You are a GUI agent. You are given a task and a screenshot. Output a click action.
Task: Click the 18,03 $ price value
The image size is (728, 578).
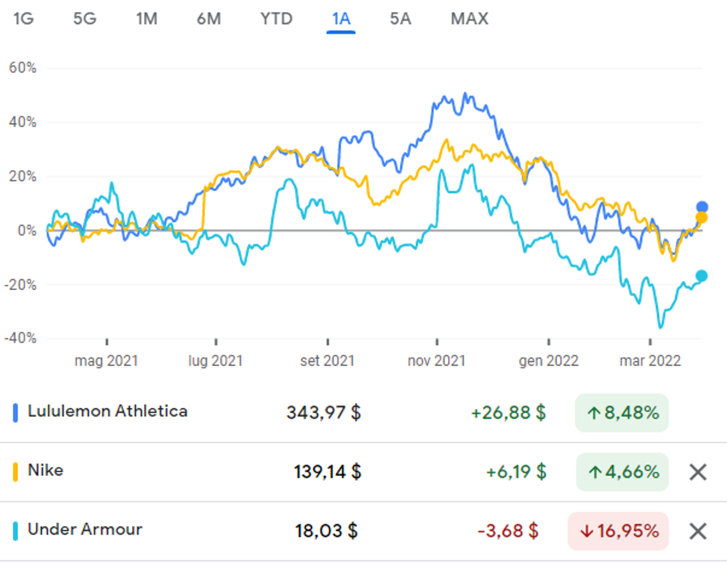tap(327, 531)
